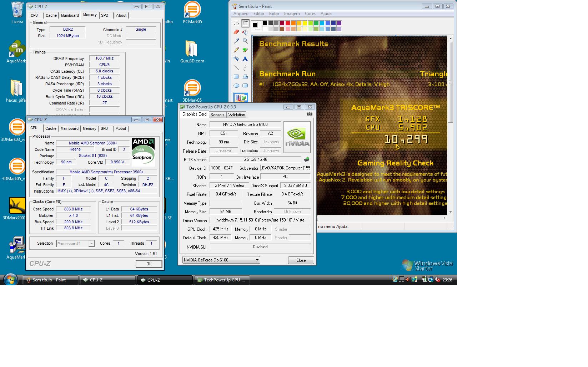Click the battery power tray icon

point(424,280)
